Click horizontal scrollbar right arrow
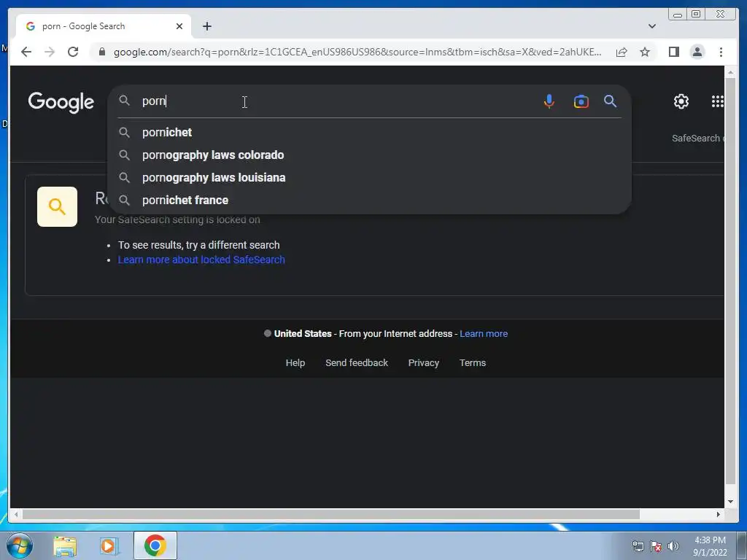This screenshot has width=747, height=560. 719,514
